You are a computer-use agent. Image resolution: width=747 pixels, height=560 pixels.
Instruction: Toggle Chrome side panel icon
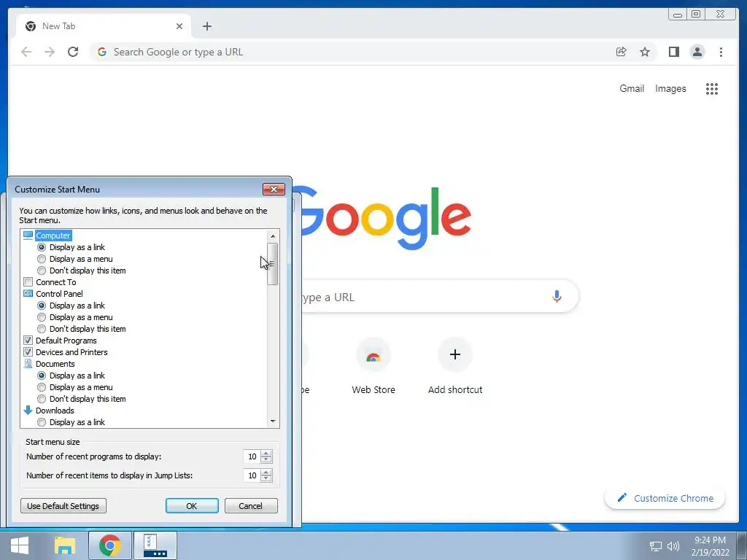click(673, 52)
